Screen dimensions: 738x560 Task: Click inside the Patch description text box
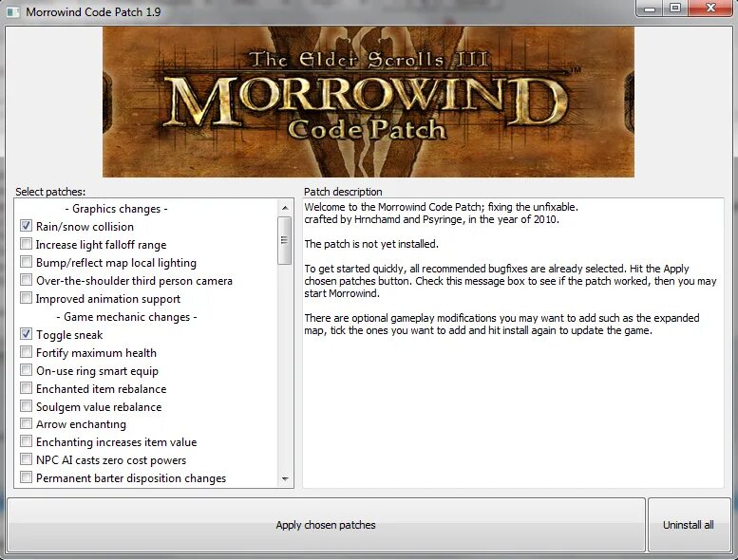click(513, 343)
